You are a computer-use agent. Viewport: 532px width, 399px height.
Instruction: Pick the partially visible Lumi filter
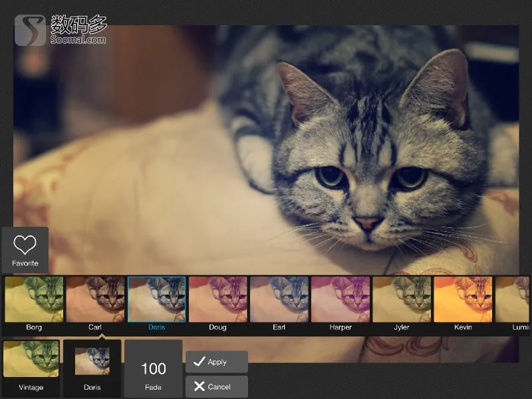pos(512,299)
